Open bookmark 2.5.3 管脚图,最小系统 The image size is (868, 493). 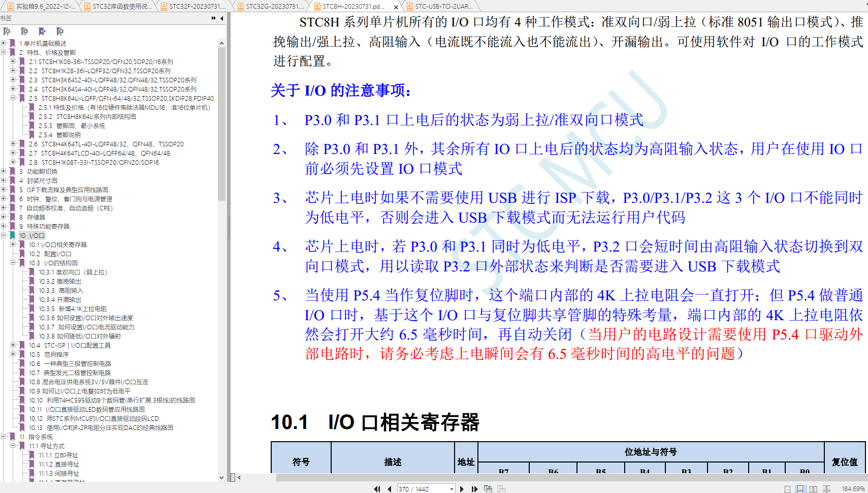pos(72,126)
